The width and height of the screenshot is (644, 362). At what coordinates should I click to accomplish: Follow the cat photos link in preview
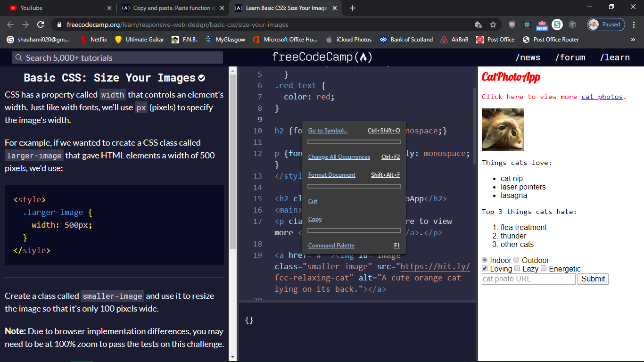(x=602, y=97)
